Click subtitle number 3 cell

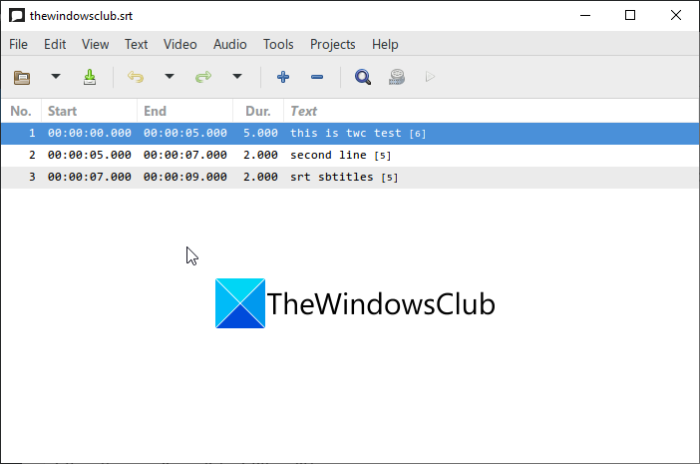coord(32,177)
